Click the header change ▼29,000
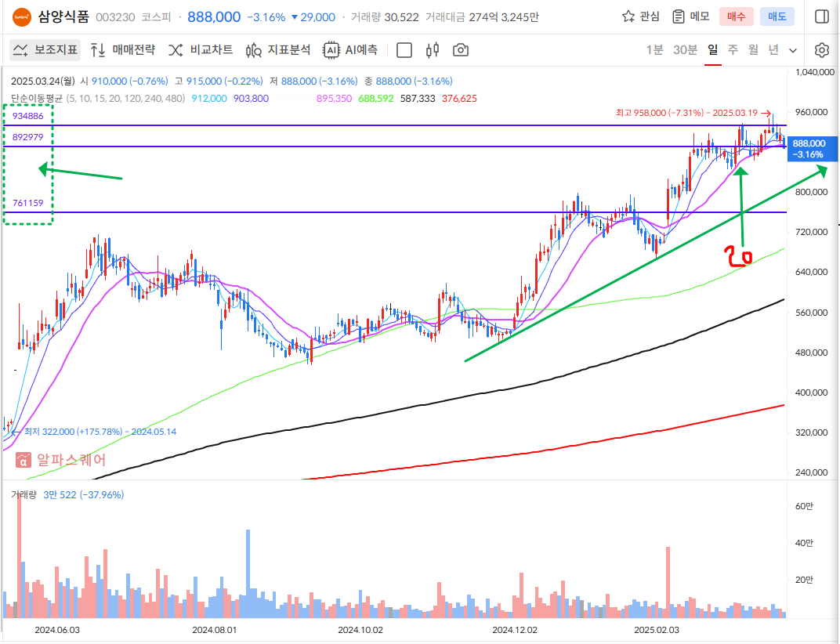 313,17
